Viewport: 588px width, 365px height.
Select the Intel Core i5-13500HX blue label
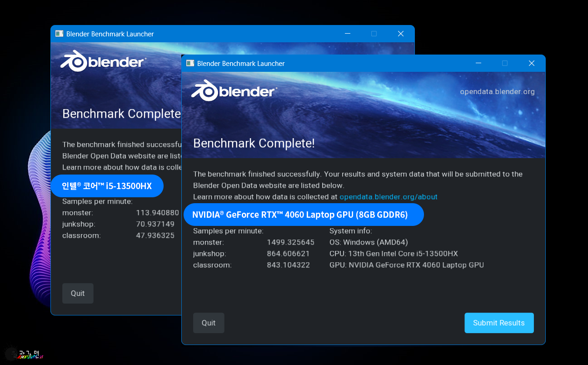pyautogui.click(x=107, y=185)
